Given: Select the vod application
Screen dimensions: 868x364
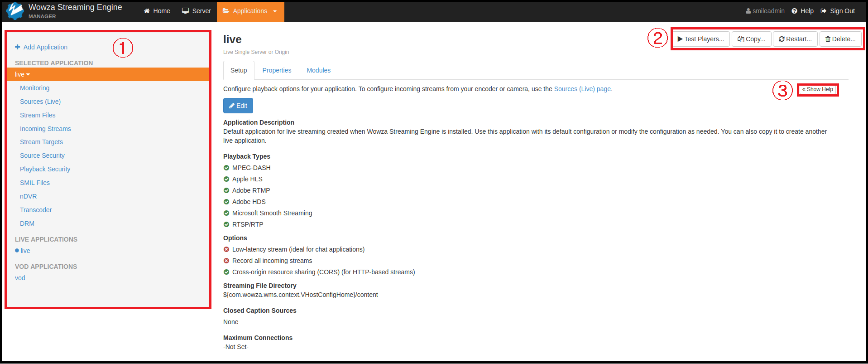Looking at the screenshot, I should click(20, 278).
